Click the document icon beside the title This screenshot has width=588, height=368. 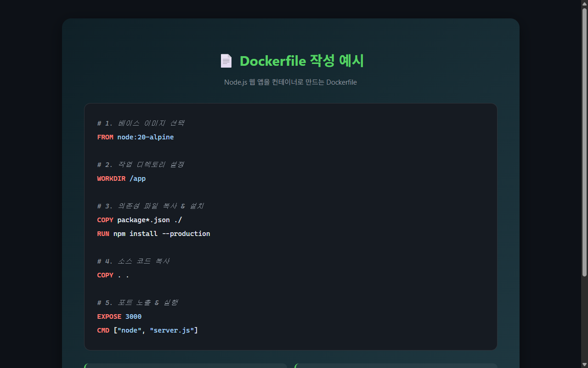pyautogui.click(x=226, y=60)
